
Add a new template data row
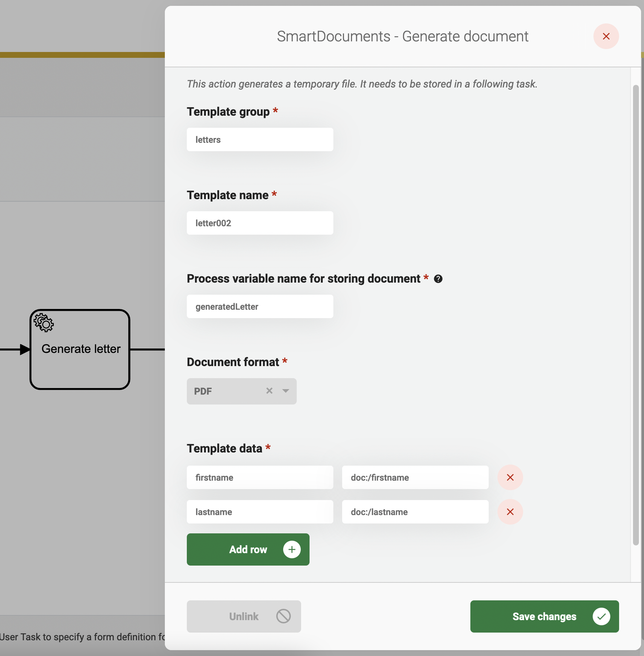pyautogui.click(x=248, y=549)
